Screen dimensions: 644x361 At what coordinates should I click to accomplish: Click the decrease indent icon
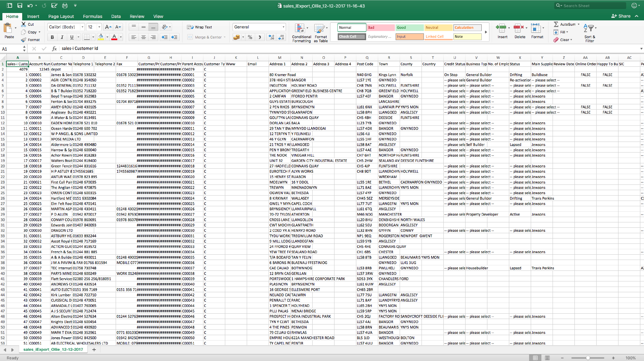tap(164, 37)
